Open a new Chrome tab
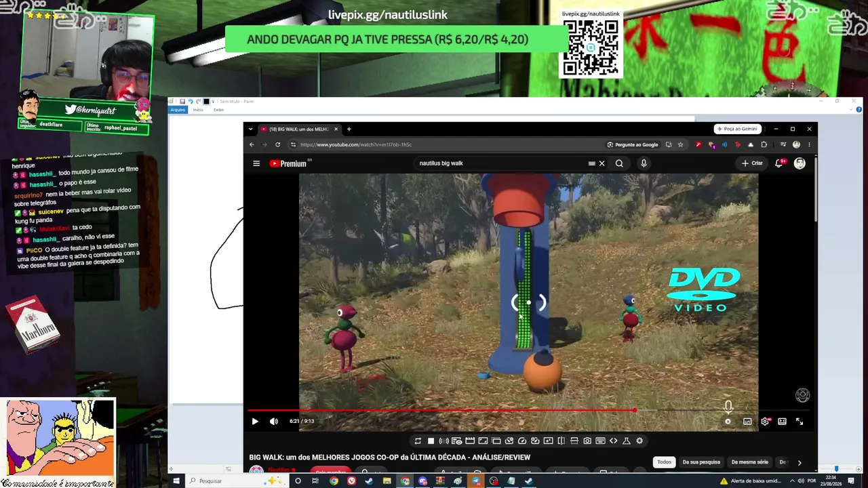The image size is (868, 488). point(349,129)
